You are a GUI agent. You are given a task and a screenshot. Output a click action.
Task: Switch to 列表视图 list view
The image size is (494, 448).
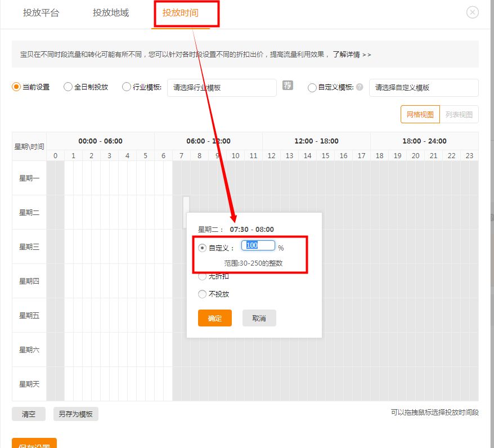pyautogui.click(x=459, y=114)
